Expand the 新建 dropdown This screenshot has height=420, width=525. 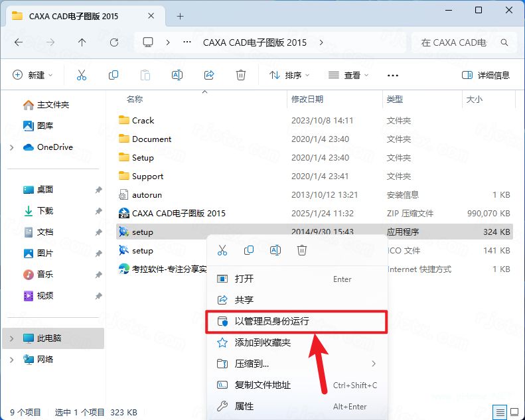click(x=33, y=75)
